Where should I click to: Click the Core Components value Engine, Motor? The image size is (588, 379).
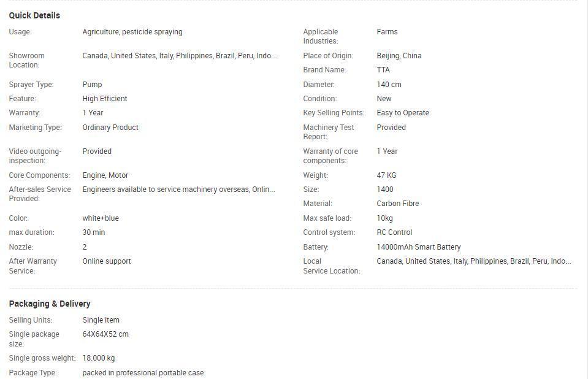(x=105, y=175)
